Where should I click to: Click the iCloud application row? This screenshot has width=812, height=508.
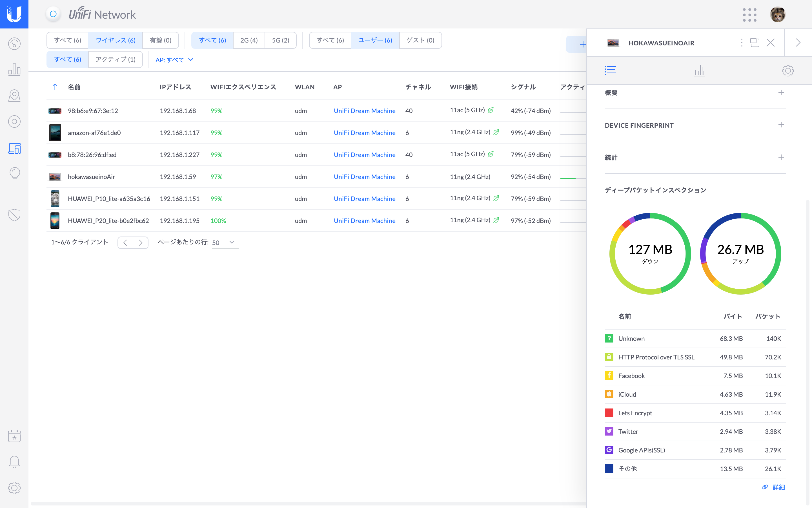point(695,394)
